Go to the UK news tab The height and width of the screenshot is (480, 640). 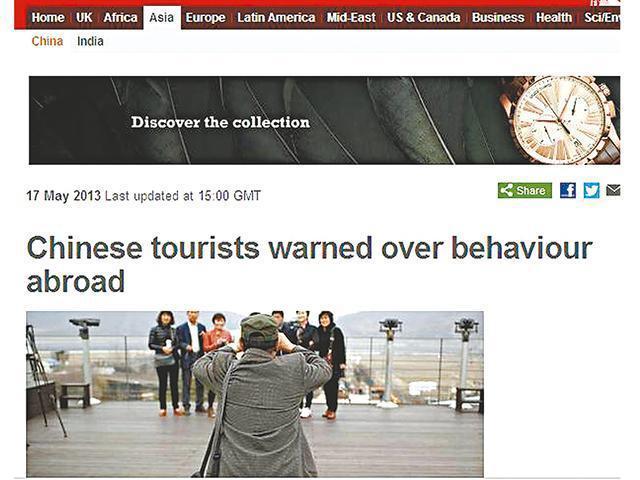point(84,18)
